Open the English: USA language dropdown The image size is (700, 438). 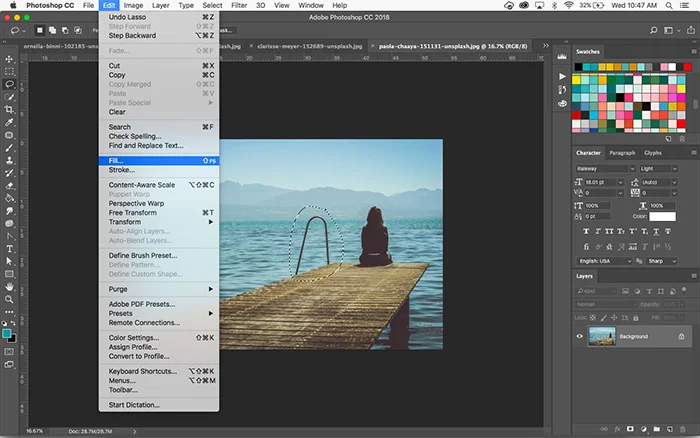604,261
